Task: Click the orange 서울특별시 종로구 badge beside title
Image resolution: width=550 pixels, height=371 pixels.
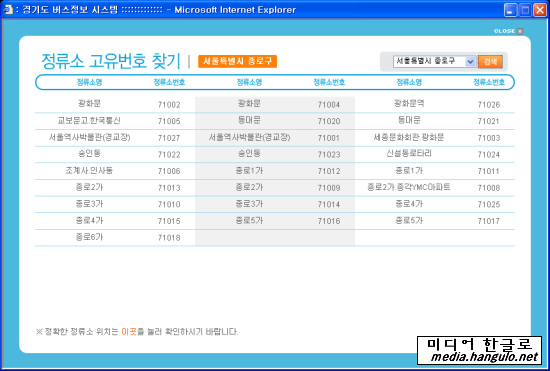Action: pos(237,61)
